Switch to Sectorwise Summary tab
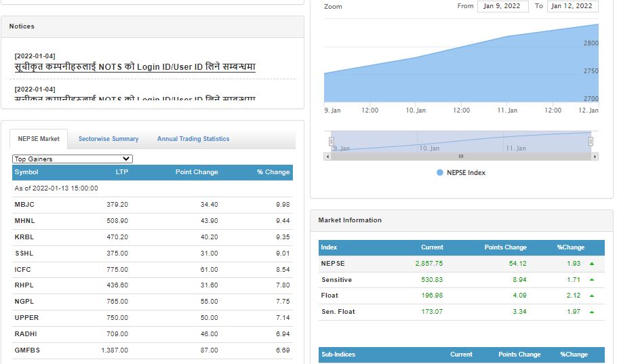 [x=108, y=139]
